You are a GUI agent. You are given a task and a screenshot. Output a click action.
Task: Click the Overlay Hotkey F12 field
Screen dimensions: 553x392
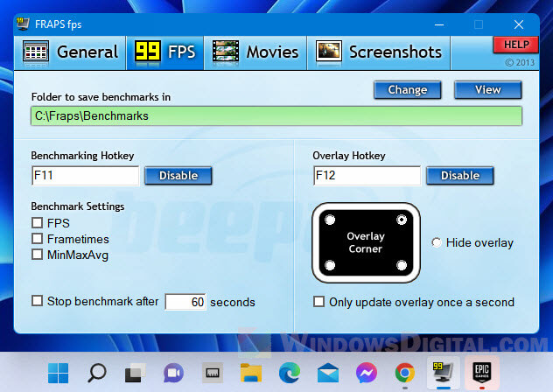point(367,175)
